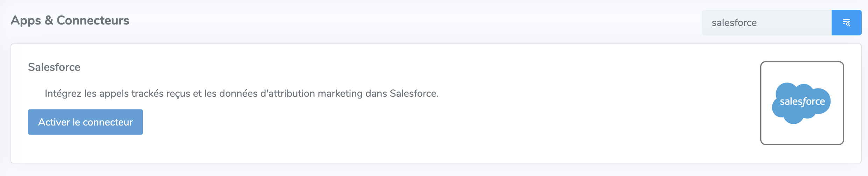
Task: Click the Salesforce connector description text
Action: [241, 93]
